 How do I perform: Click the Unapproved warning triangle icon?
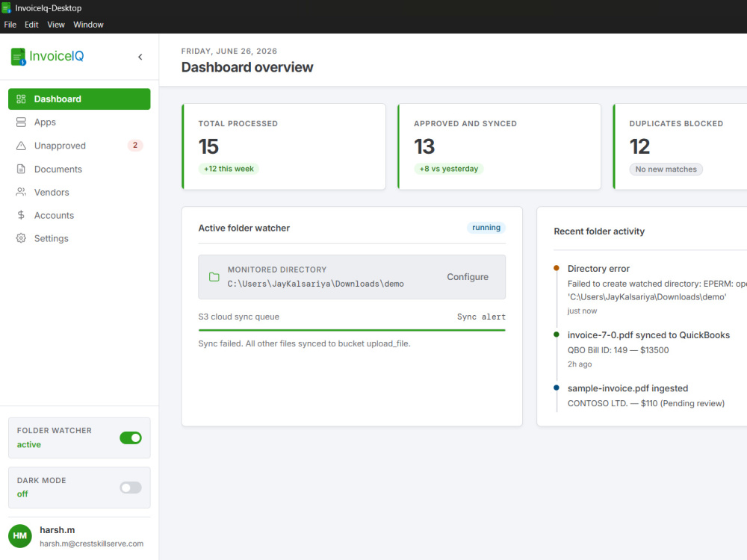click(x=21, y=146)
